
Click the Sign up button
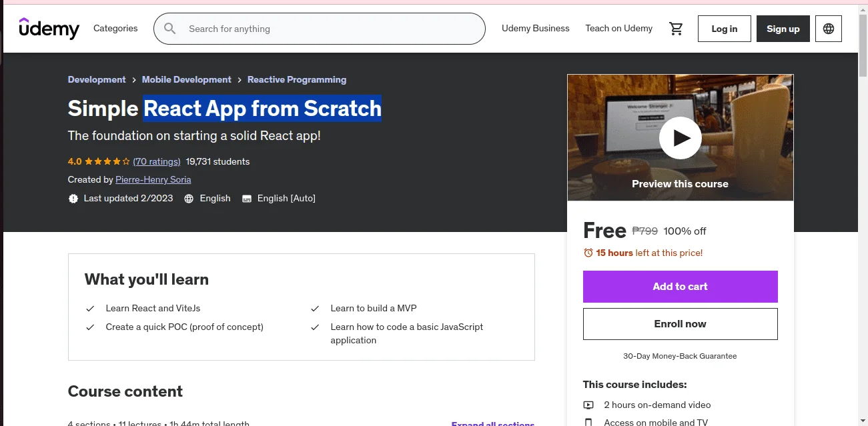tap(783, 29)
